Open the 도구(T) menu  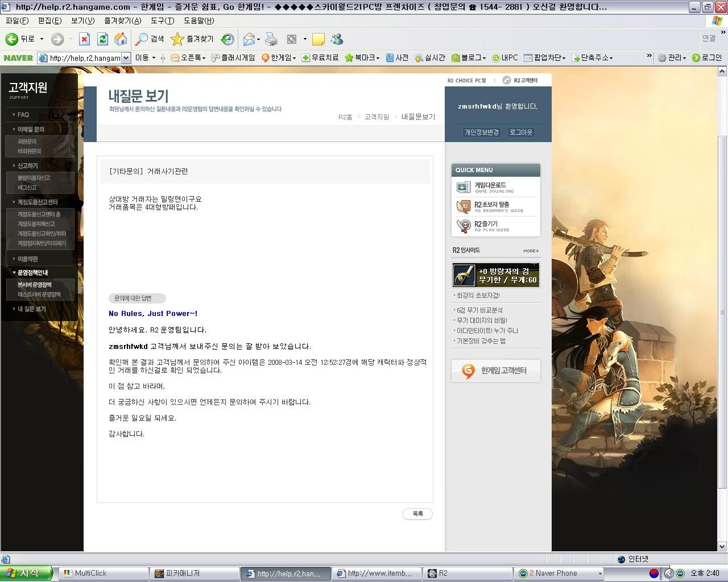click(x=163, y=20)
